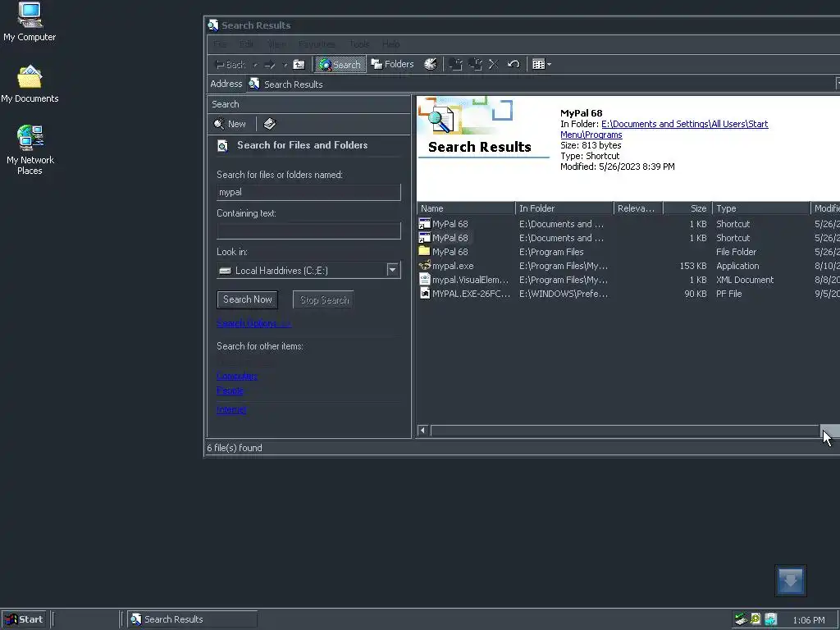The width and height of the screenshot is (840, 630).
Task: Open the Help menu
Action: click(x=390, y=44)
